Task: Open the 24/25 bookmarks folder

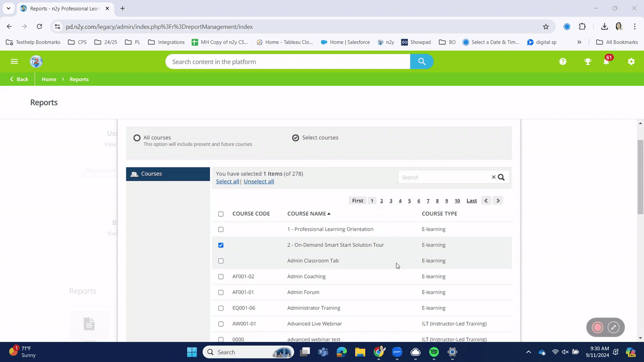Action: pos(106,42)
